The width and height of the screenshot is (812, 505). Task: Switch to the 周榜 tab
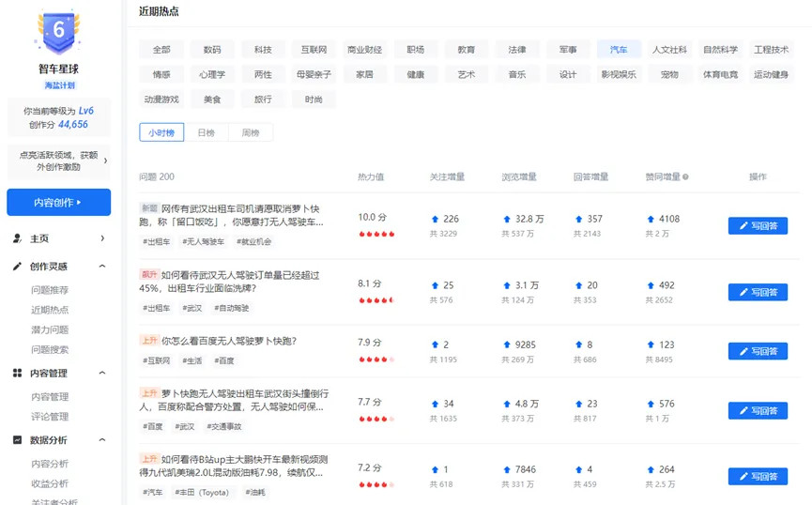click(x=251, y=132)
